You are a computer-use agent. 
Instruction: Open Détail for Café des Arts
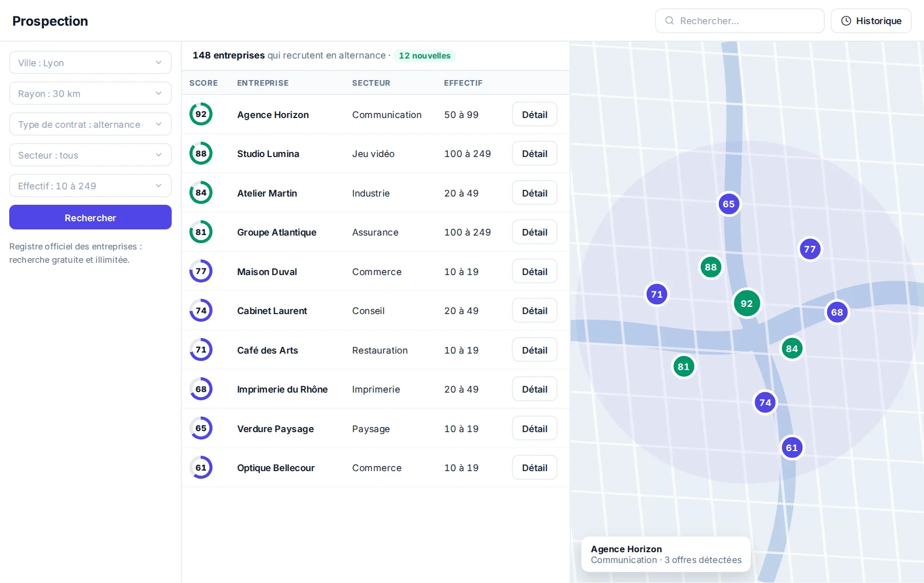[x=534, y=350]
